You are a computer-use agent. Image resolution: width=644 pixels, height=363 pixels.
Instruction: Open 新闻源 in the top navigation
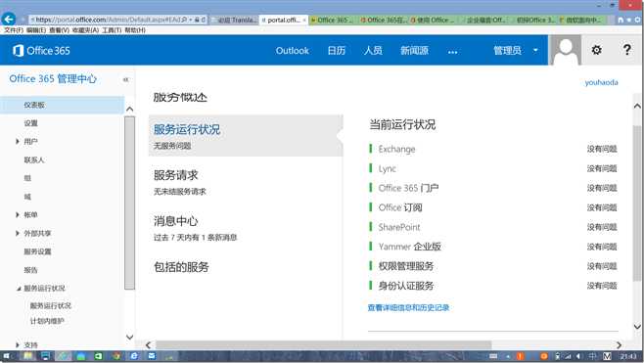(414, 51)
